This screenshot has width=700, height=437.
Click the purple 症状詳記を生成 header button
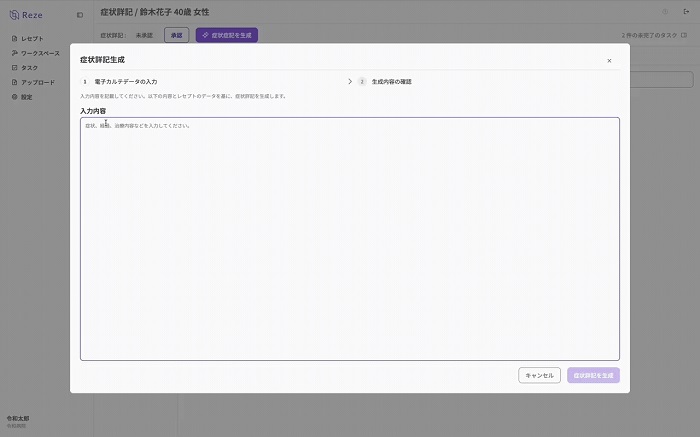pos(227,35)
